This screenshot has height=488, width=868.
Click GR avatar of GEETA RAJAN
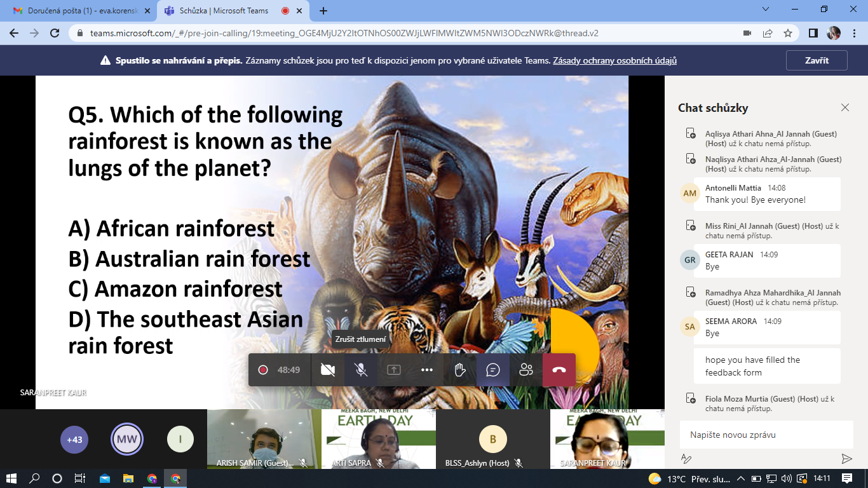pos(690,260)
